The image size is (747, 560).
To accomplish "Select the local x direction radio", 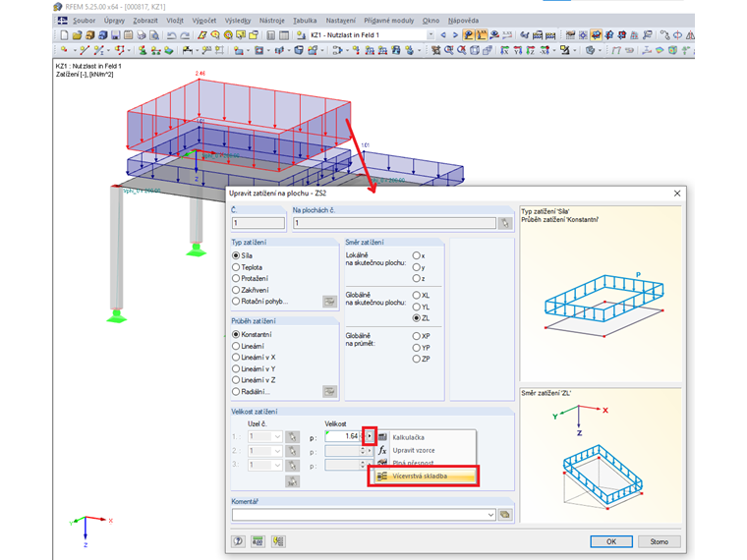I will (419, 255).
